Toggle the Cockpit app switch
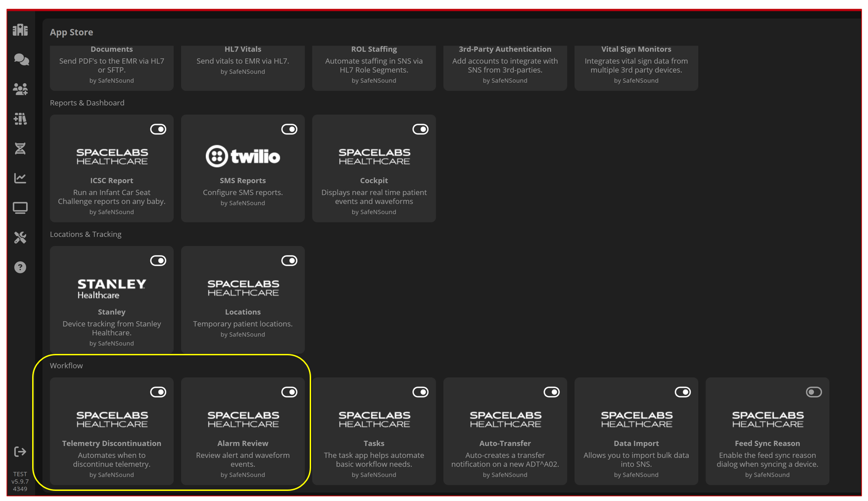Image resolution: width=868 pixels, height=501 pixels. 420,129
